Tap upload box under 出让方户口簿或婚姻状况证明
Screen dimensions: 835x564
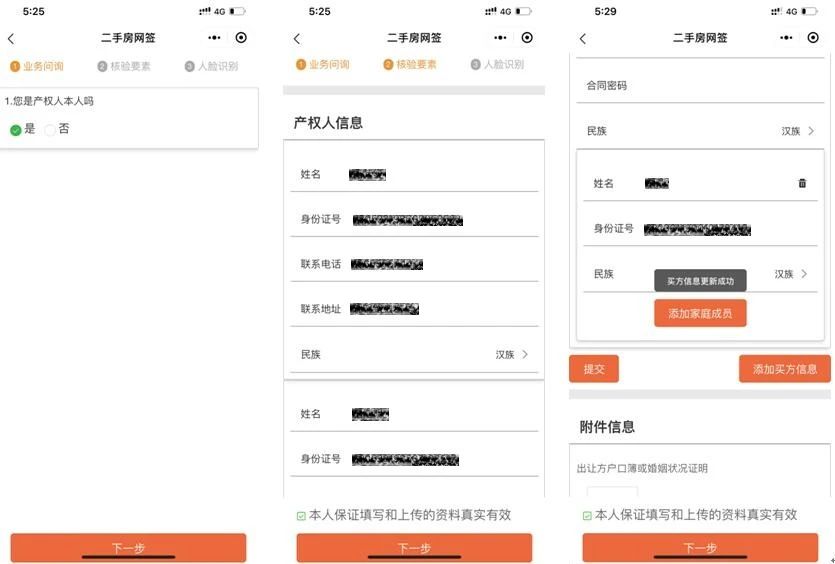(612, 491)
